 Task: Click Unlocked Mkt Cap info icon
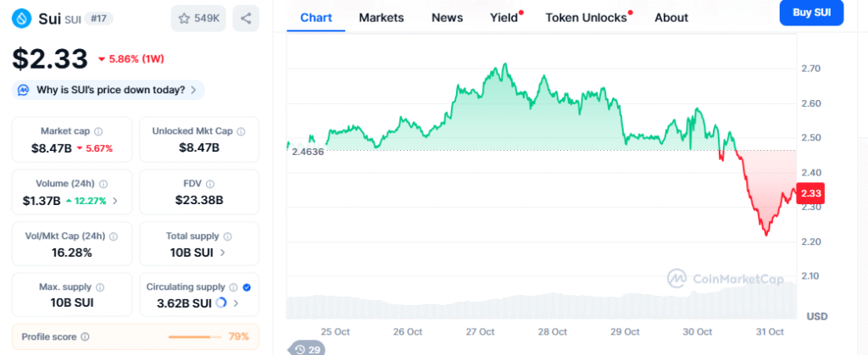(x=242, y=131)
